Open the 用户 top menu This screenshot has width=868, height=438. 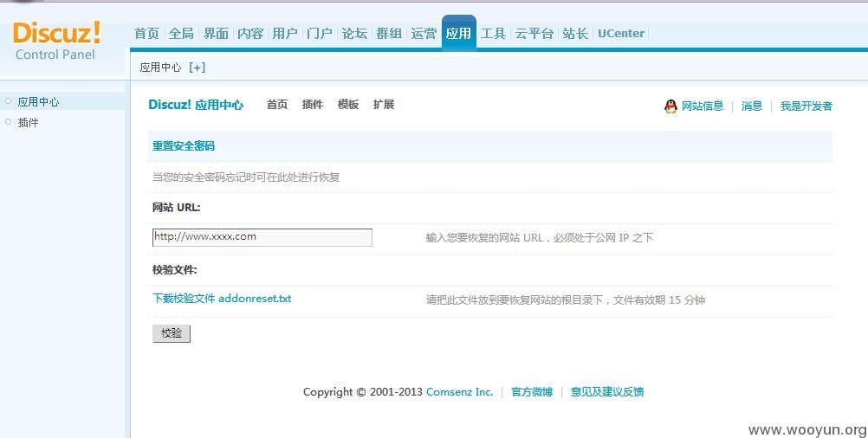(285, 34)
